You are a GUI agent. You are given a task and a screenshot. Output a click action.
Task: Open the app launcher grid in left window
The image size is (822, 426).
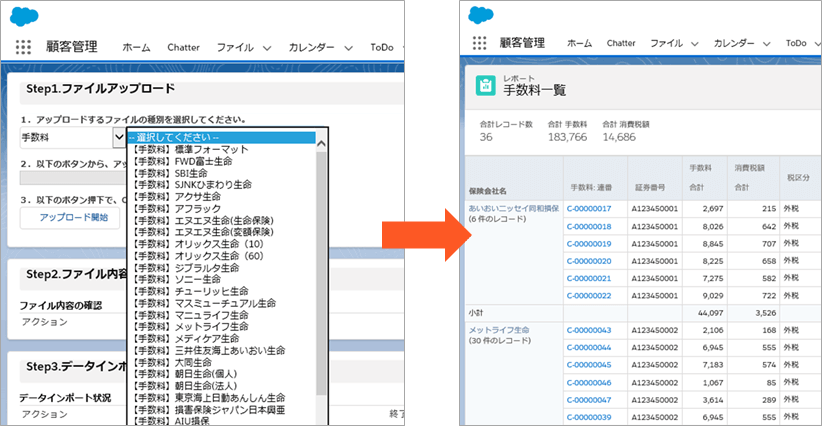pos(23,47)
